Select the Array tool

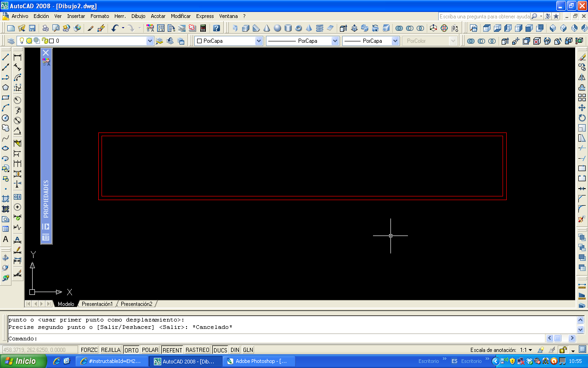click(x=582, y=98)
